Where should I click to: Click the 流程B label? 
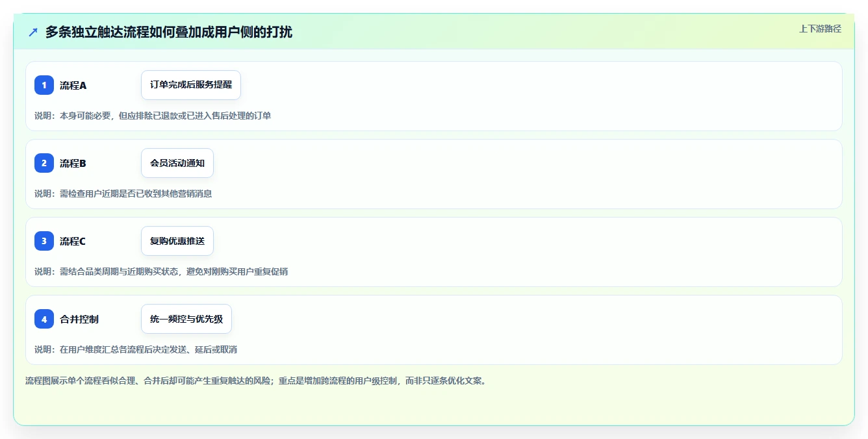click(73, 163)
